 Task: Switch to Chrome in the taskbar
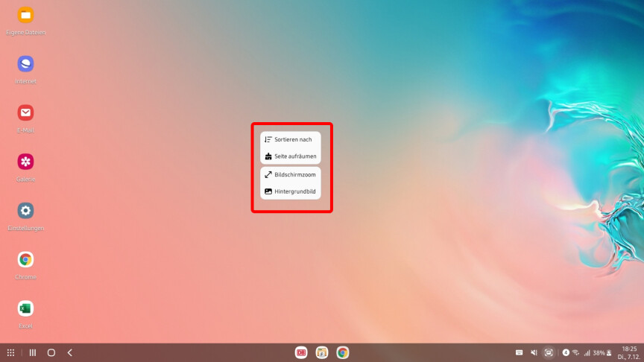click(x=343, y=352)
